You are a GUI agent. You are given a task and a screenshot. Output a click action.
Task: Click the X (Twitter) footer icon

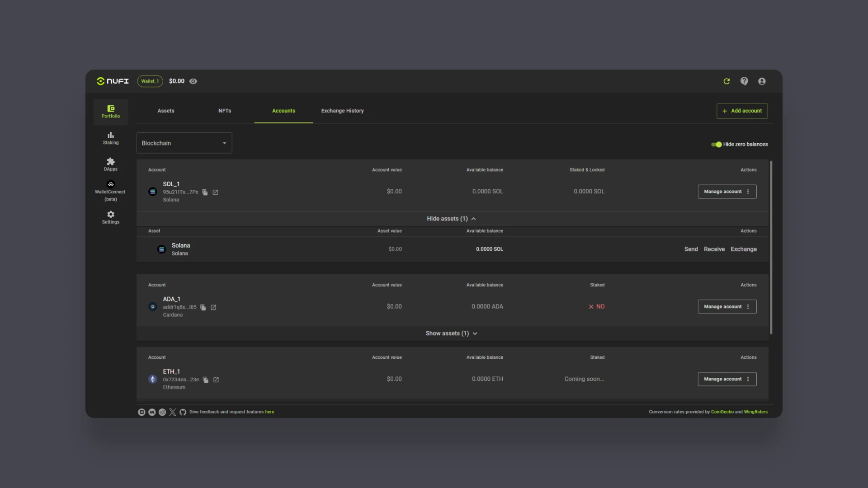point(172,412)
